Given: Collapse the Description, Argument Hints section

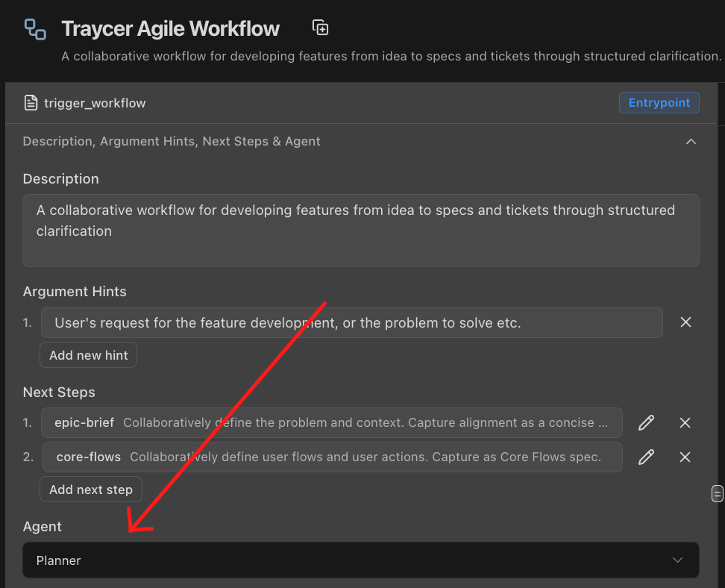Looking at the screenshot, I should coord(691,141).
